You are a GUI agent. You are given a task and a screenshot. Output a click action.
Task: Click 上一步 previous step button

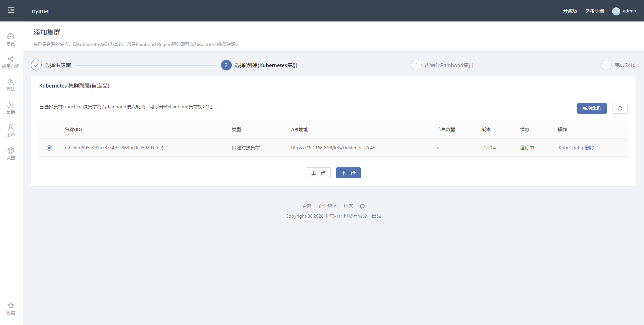[318, 173]
